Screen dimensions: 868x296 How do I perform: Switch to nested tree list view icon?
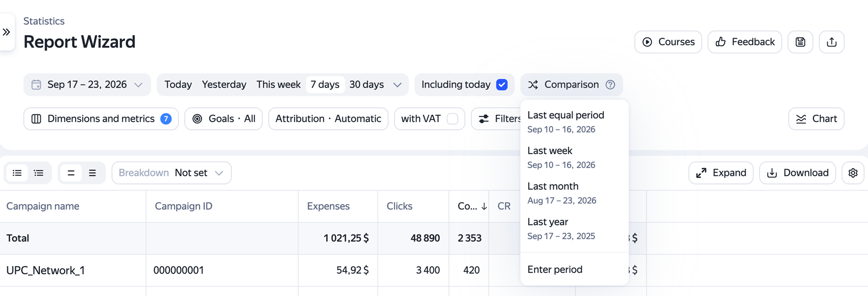point(38,173)
